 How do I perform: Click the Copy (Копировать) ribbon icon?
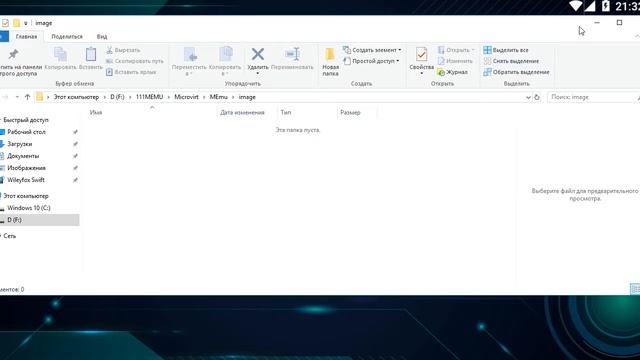[x=60, y=55]
